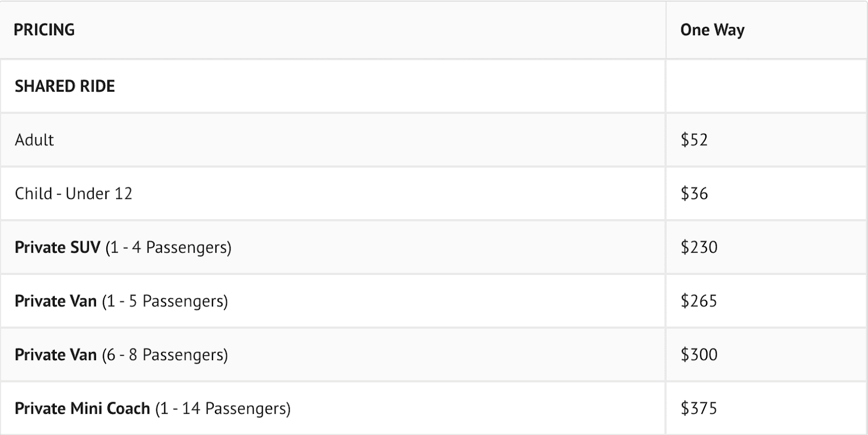
Task: Click the (1 - 4 Passengers) text
Action: point(168,247)
